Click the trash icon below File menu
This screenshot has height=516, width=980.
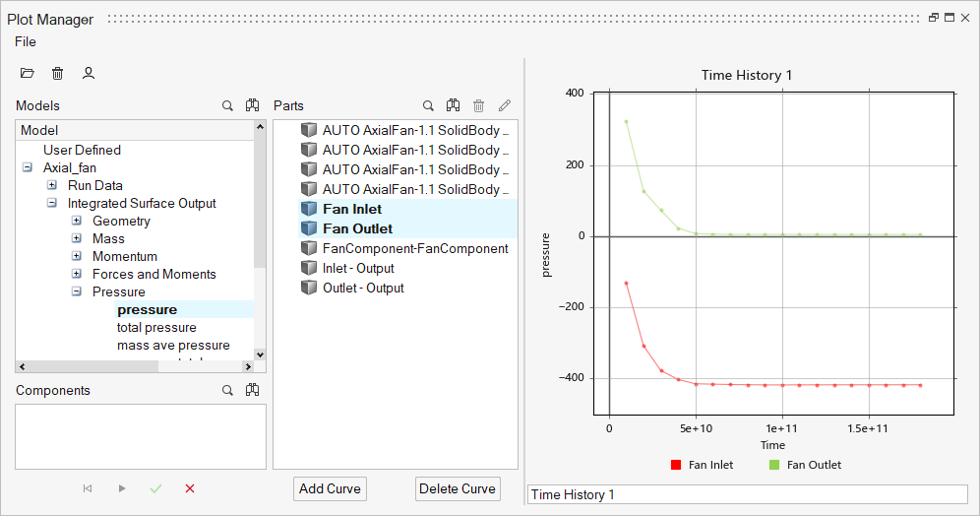[58, 73]
